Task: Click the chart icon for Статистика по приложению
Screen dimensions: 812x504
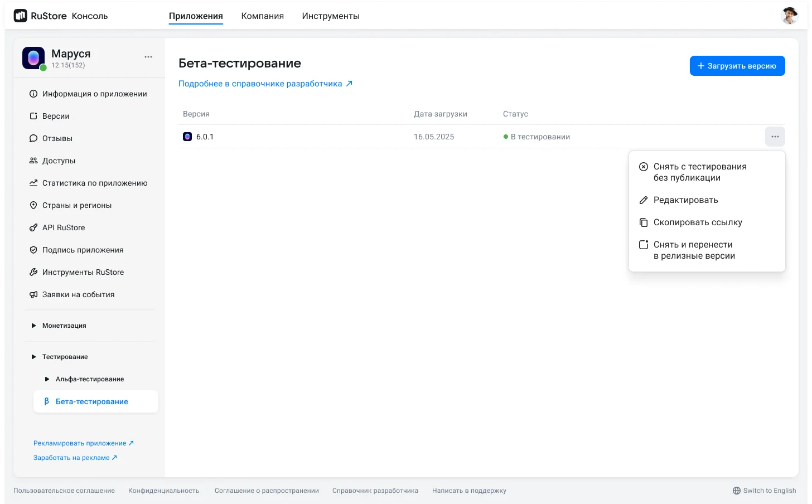Action: point(33,183)
